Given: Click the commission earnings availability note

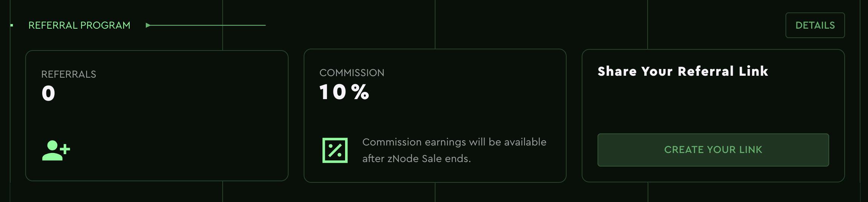Looking at the screenshot, I should 454,150.
